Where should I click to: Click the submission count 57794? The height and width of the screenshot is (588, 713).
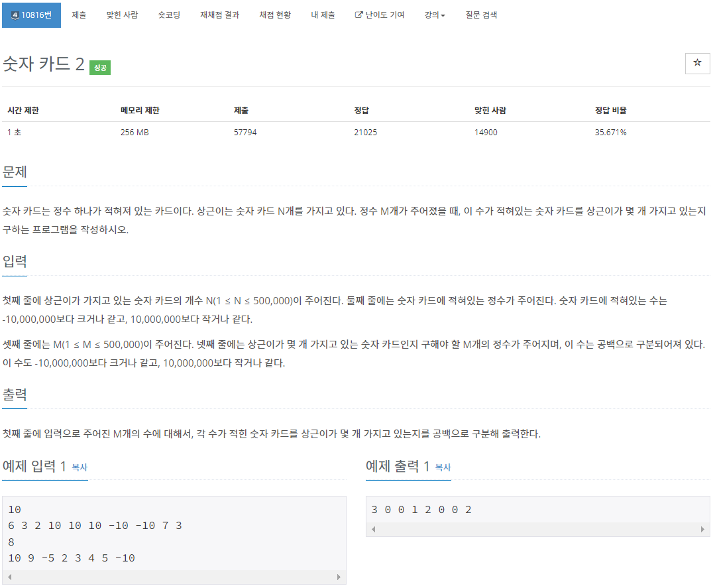click(245, 133)
